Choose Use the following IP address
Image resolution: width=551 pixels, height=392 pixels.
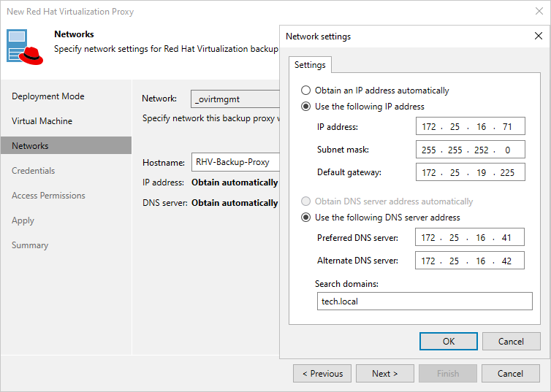coord(305,107)
